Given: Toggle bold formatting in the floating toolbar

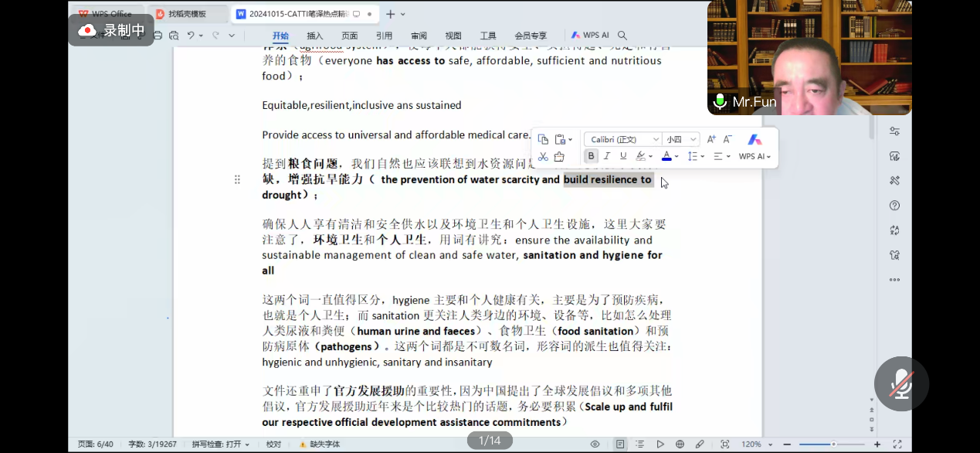Looking at the screenshot, I should click(x=591, y=156).
